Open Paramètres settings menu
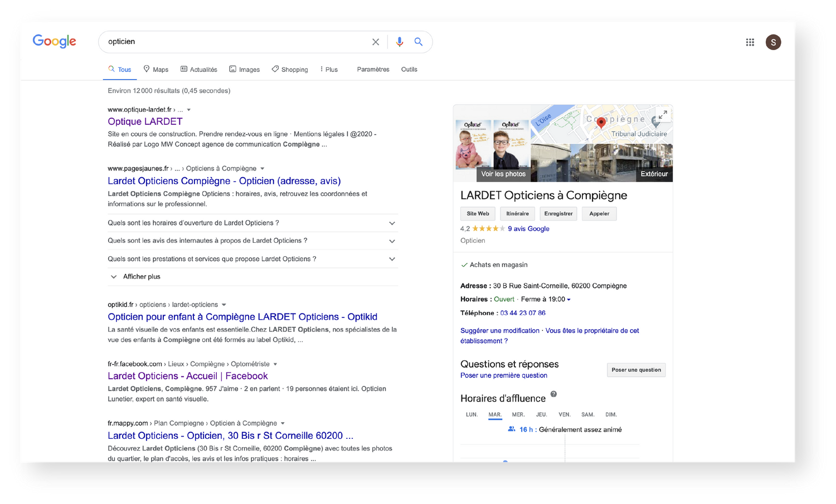The image size is (836, 504). (x=373, y=70)
